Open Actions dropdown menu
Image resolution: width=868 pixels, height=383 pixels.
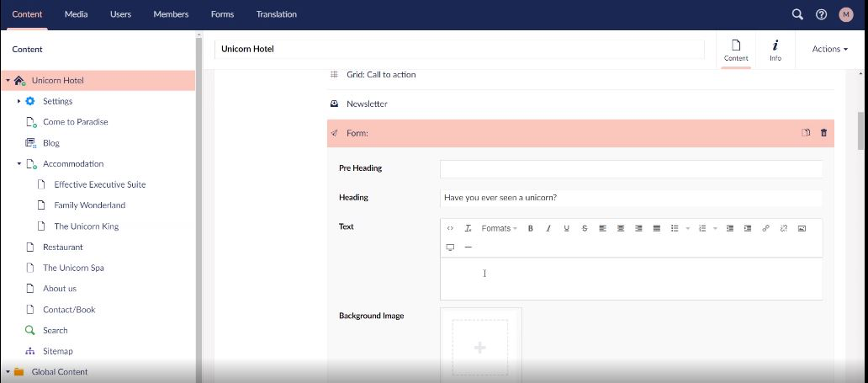coord(830,50)
